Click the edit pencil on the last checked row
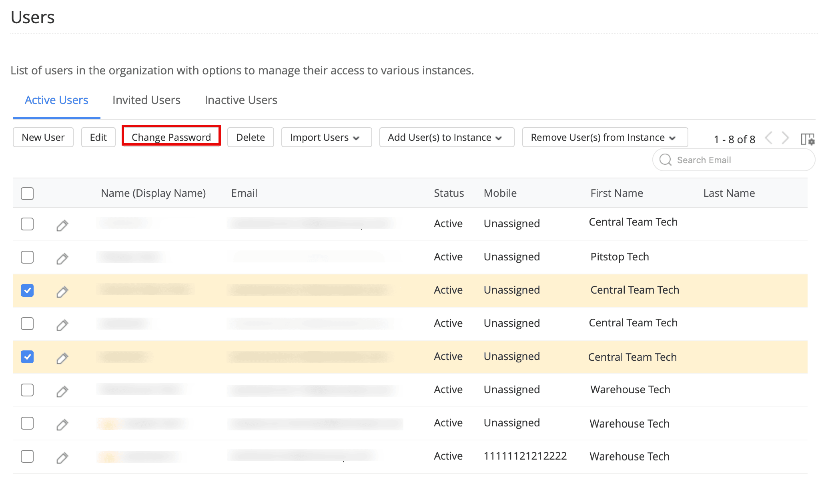Image resolution: width=826 pixels, height=504 pixels. pyautogui.click(x=62, y=358)
